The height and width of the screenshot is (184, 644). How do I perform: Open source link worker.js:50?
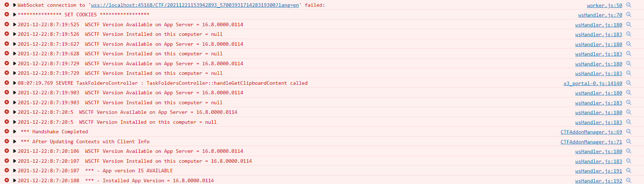tap(604, 5)
